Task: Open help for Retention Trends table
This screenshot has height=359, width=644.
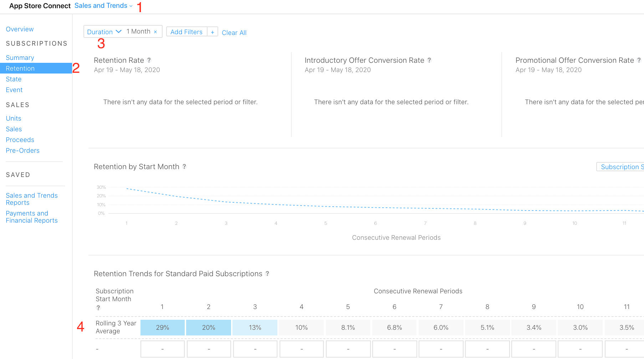Action: 267,274
